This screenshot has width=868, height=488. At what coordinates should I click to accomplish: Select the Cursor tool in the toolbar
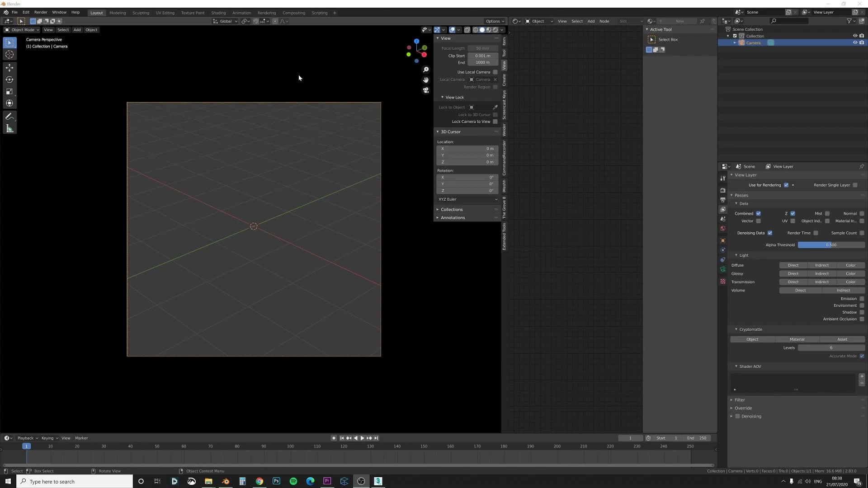[9, 55]
